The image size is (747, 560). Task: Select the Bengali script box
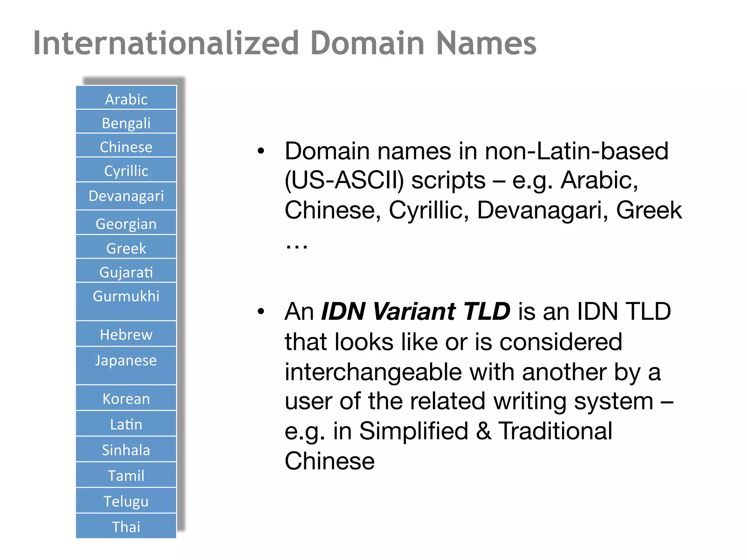tap(126, 121)
